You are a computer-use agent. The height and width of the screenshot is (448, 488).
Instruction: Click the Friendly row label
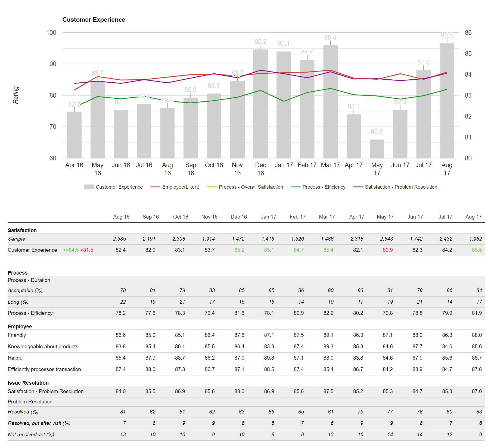[x=17, y=335]
